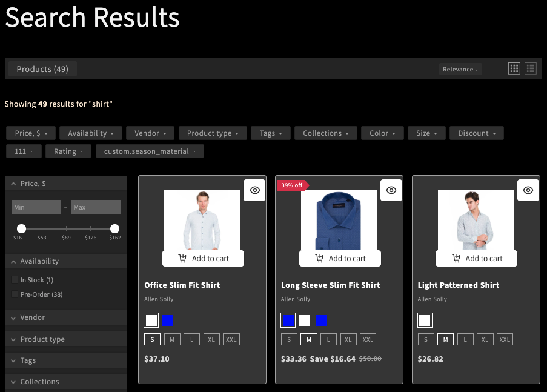547x392 pixels.
Task: Add Light Patterned Shirt to cart
Action: pyautogui.click(x=477, y=259)
